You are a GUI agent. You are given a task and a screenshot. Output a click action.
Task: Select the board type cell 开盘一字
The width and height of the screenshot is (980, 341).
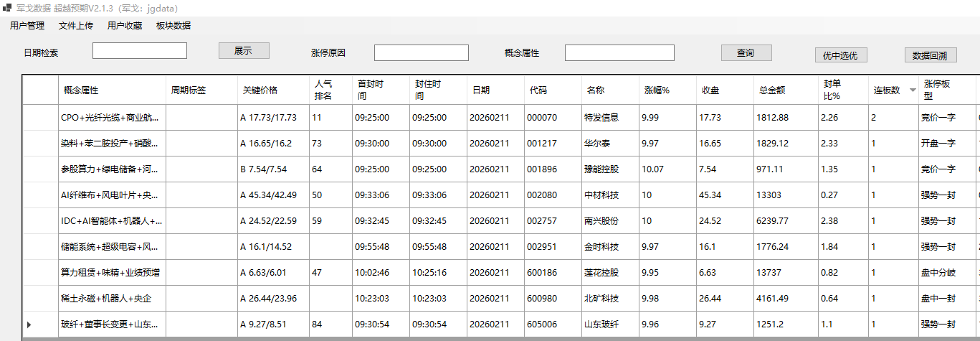click(946, 144)
